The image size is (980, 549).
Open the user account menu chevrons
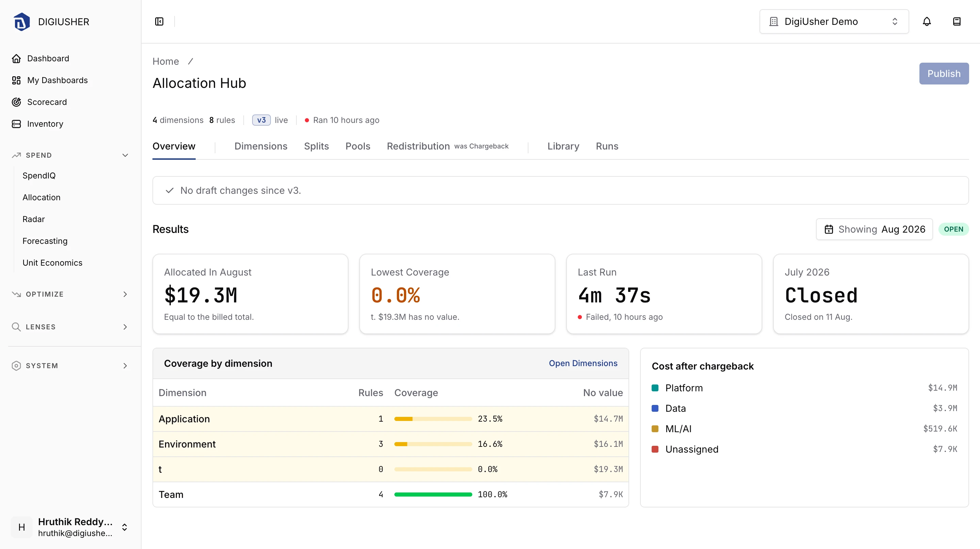point(125,527)
